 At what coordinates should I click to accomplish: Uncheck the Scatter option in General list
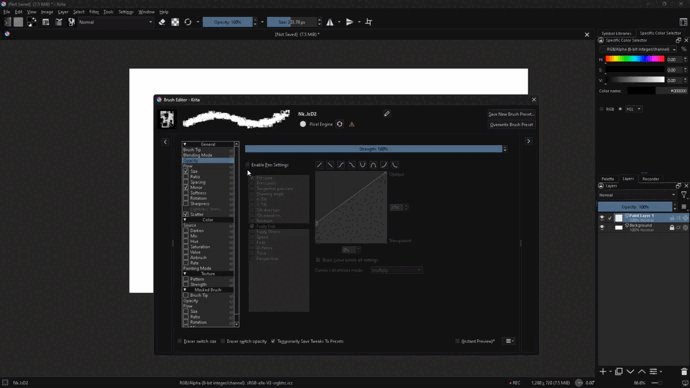(186, 214)
